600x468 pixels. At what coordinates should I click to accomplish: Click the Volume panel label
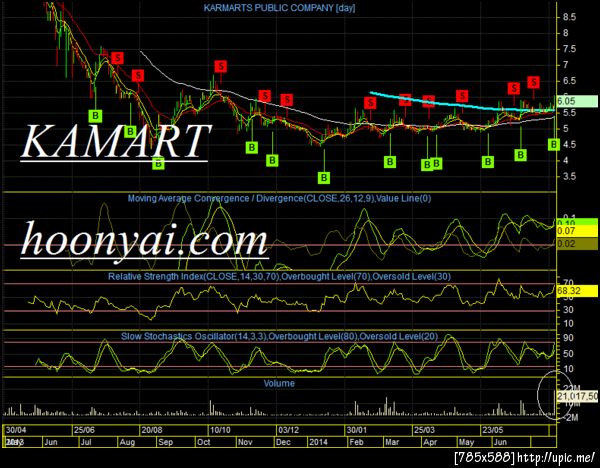[279, 383]
